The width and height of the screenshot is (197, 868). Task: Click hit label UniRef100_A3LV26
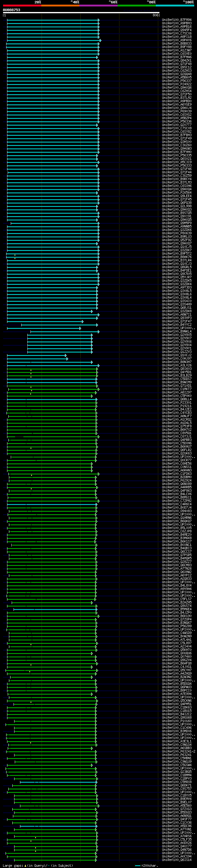[177, 365]
